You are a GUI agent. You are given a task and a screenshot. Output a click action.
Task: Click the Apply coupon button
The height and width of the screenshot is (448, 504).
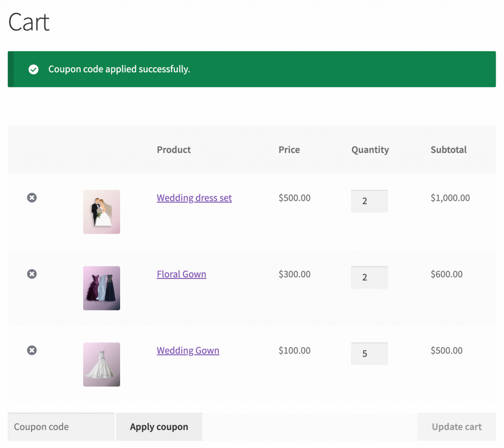point(159,427)
